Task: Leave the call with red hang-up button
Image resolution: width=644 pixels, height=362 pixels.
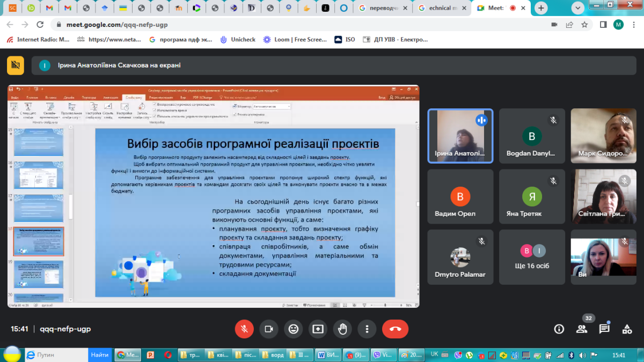Action: point(395,329)
